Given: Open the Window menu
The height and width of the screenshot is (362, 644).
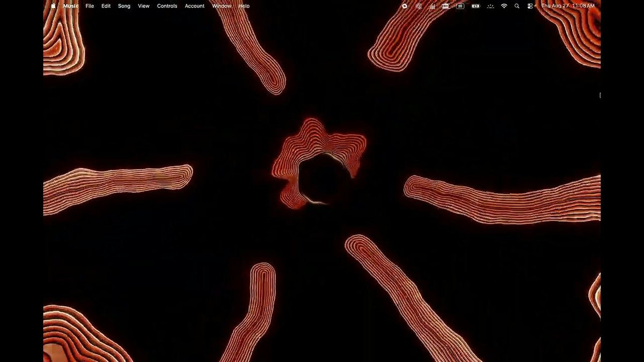Looking at the screenshot, I should [222, 6].
